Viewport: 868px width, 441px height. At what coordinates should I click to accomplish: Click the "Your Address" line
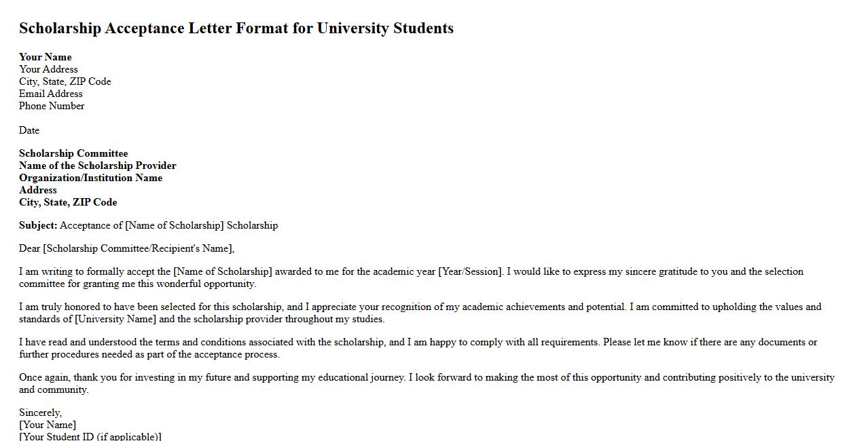pyautogui.click(x=48, y=69)
